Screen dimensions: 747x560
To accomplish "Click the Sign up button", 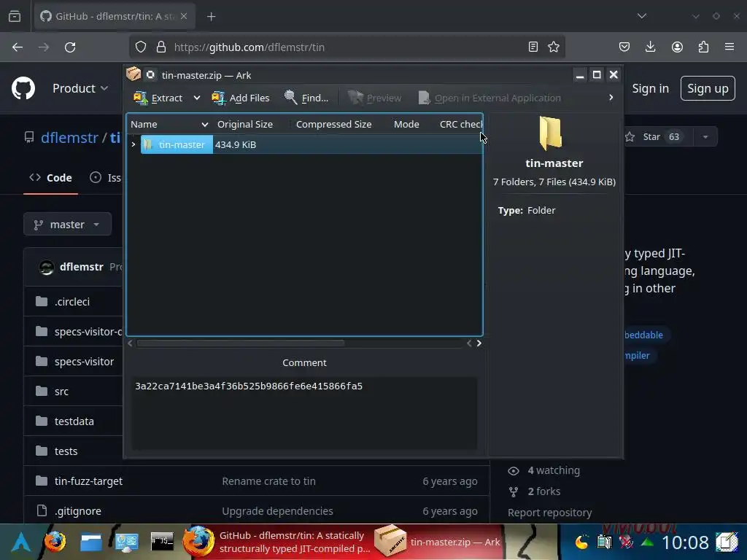I will click(x=708, y=88).
